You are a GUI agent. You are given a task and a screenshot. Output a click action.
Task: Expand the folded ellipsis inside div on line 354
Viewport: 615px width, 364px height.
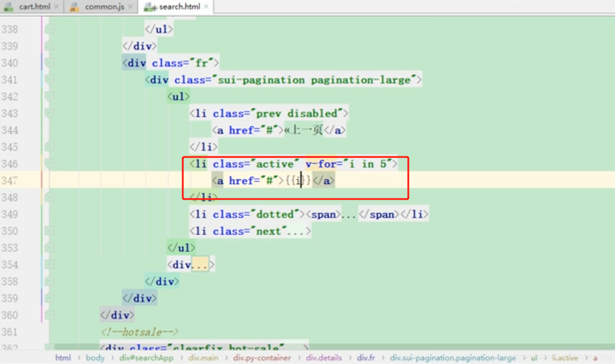[199, 265]
